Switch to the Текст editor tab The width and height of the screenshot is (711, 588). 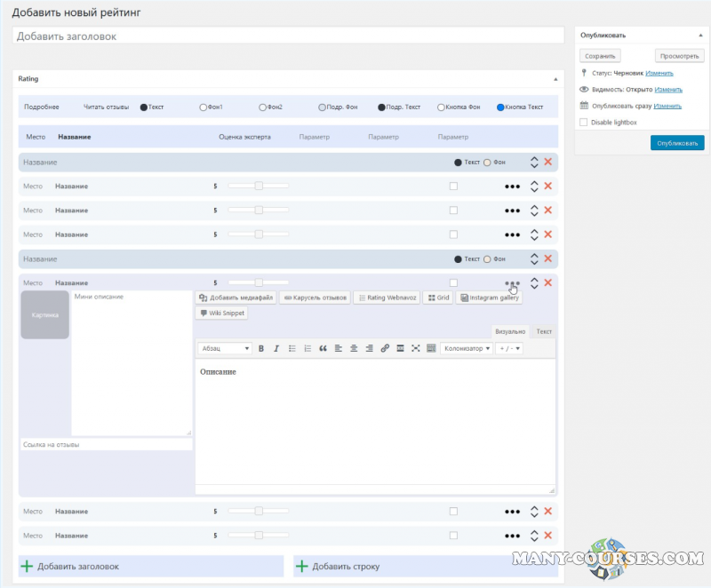click(x=544, y=331)
